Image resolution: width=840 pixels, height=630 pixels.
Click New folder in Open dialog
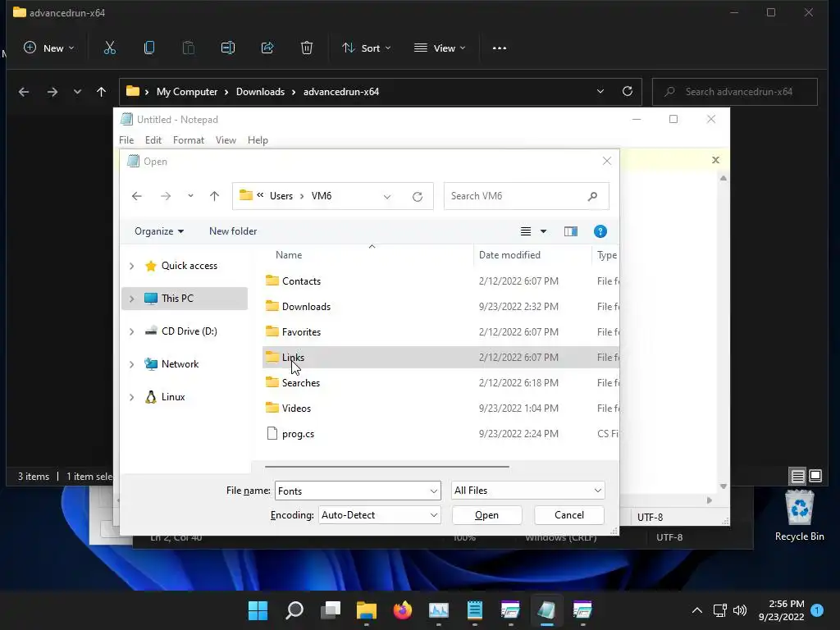click(x=233, y=231)
